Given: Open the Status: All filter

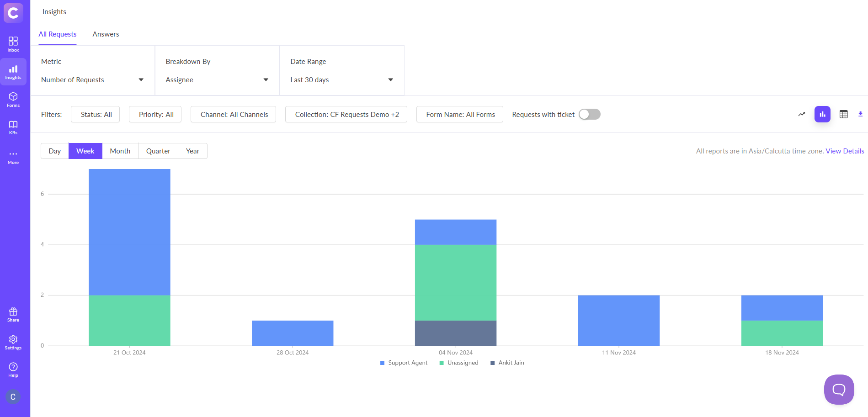Looking at the screenshot, I should click(96, 115).
